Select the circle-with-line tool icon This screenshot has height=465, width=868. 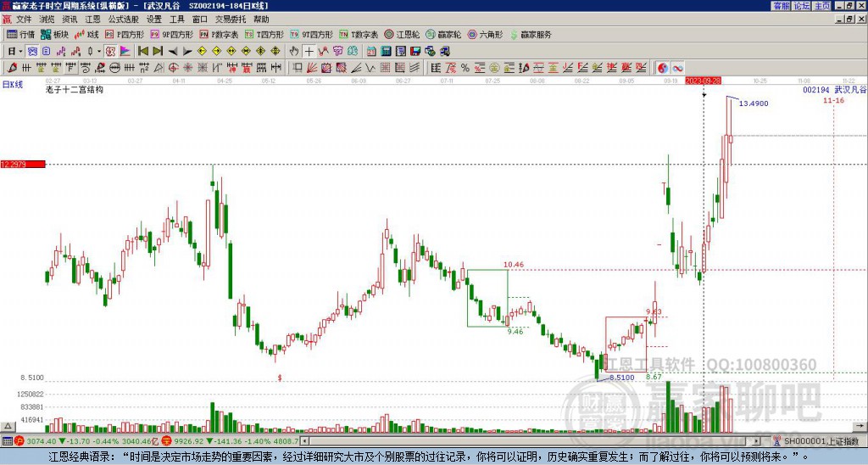[x=114, y=68]
